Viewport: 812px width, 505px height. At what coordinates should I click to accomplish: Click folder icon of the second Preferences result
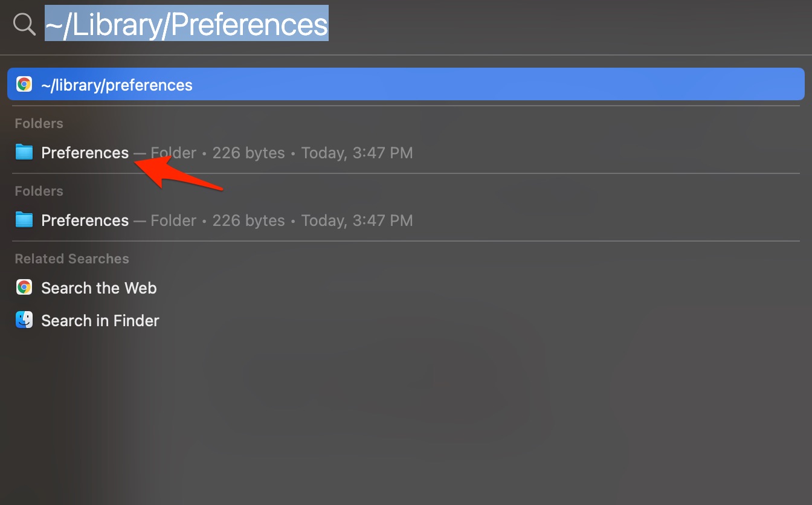coord(24,220)
